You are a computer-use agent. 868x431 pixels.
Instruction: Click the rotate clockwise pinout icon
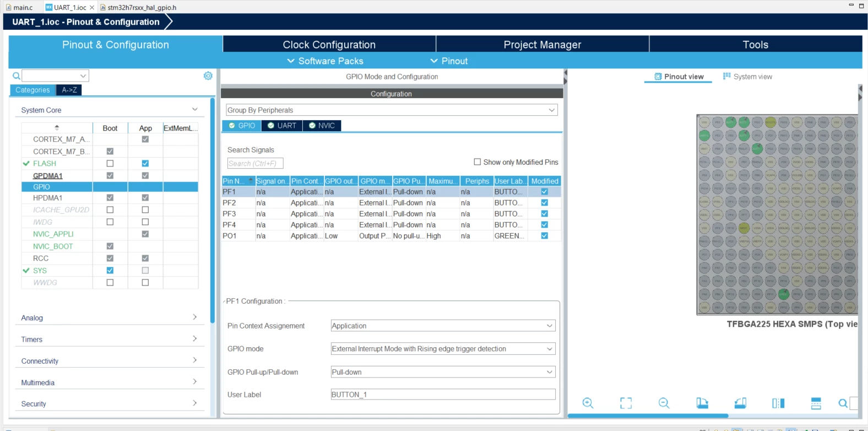[x=702, y=403]
